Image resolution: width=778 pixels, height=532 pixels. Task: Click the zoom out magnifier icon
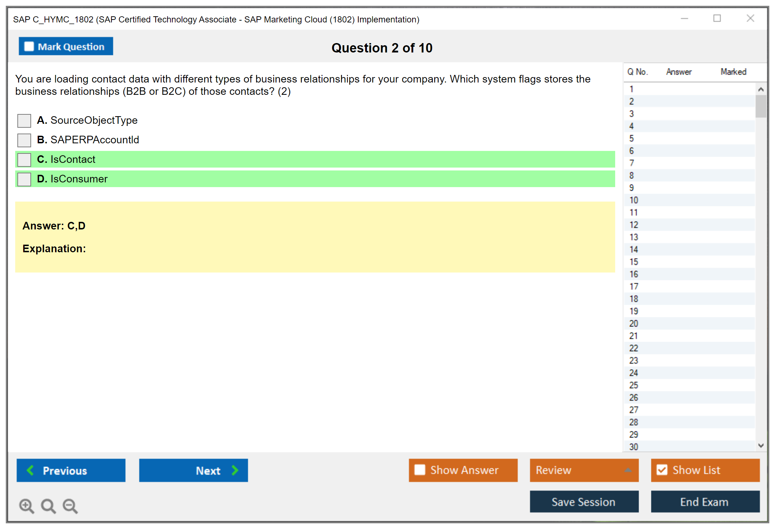tap(70, 506)
